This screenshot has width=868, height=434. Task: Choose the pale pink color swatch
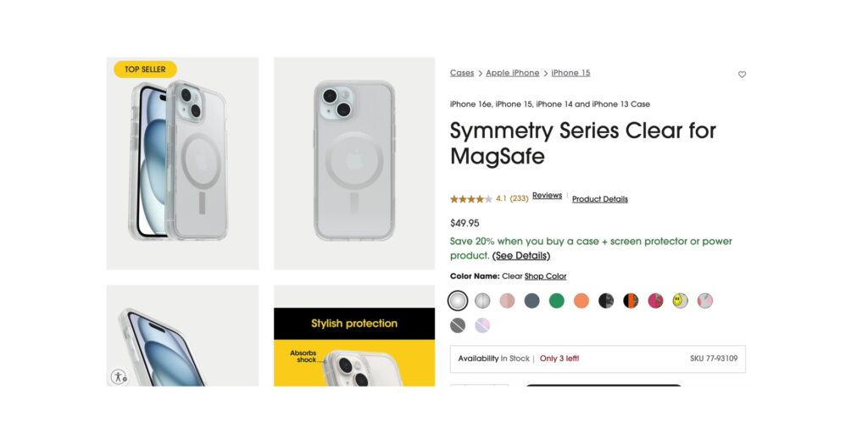(507, 301)
